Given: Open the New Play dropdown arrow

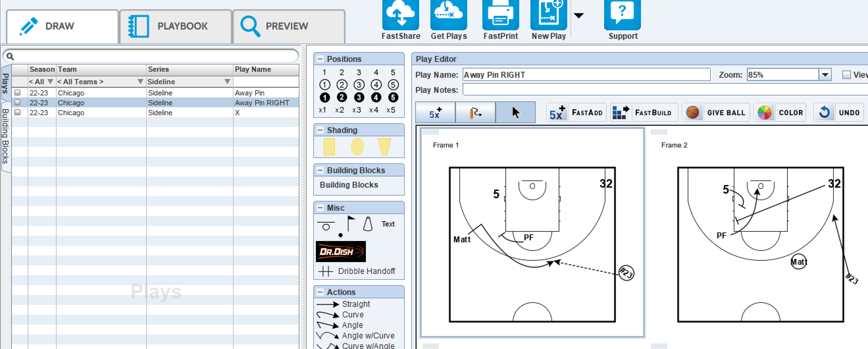Looking at the screenshot, I should pyautogui.click(x=578, y=15).
